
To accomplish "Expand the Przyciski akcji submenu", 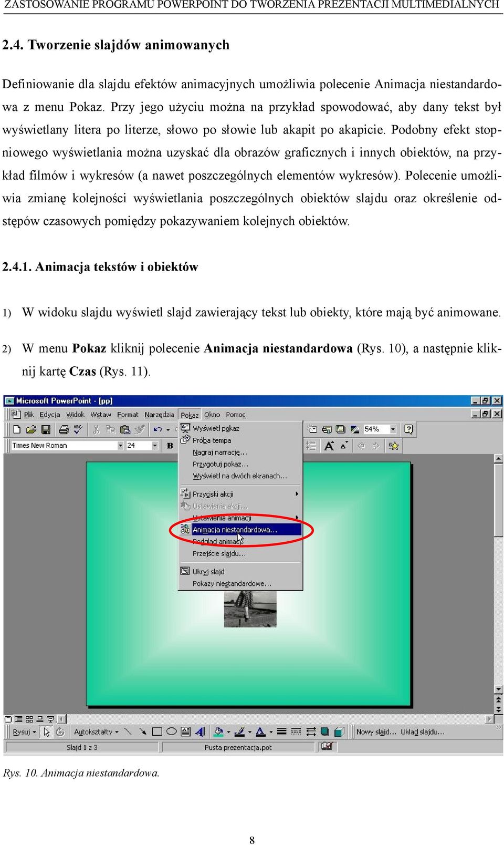I will [x=240, y=494].
